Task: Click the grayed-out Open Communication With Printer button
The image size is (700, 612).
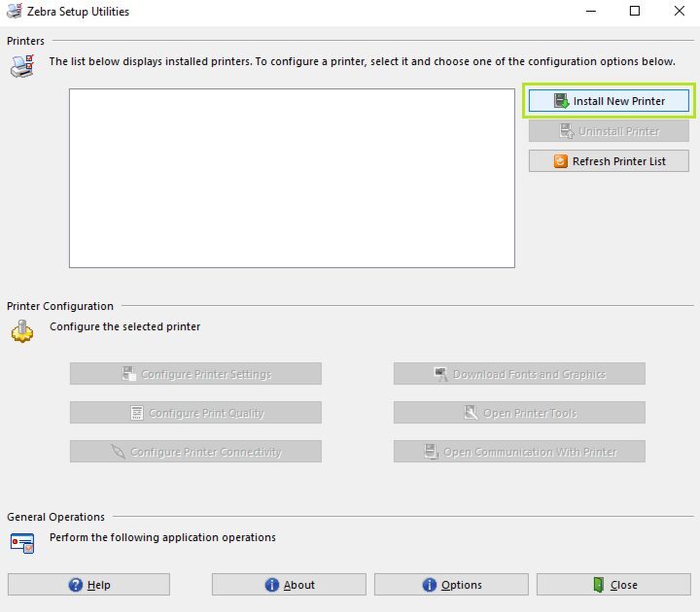Action: (x=519, y=452)
